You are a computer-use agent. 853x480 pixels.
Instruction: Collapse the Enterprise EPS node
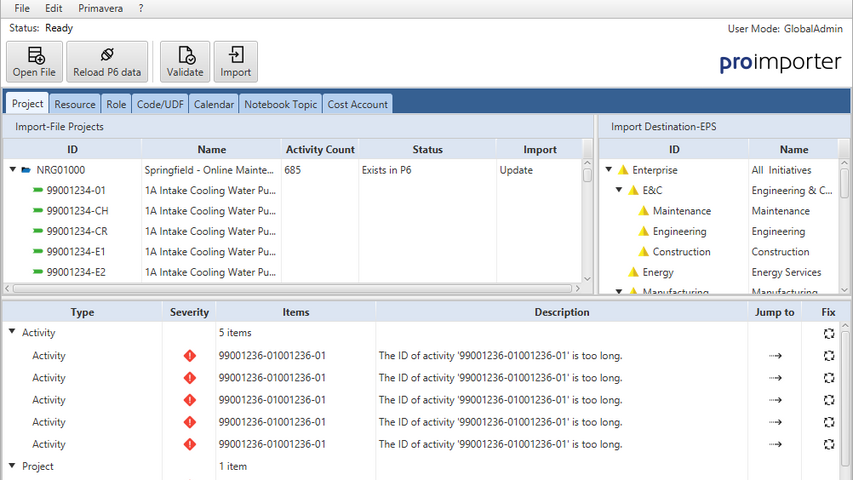[x=608, y=170]
